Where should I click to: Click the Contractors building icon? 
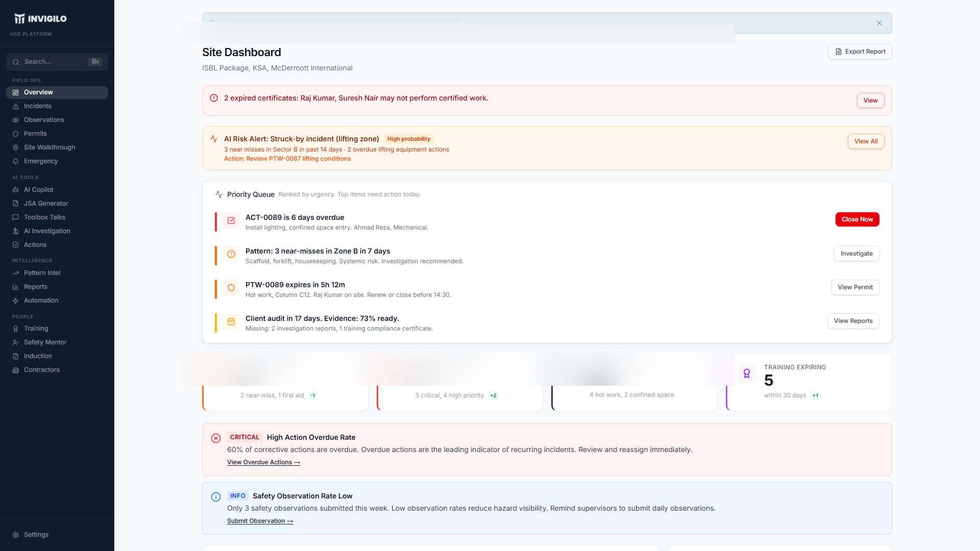[16, 370]
